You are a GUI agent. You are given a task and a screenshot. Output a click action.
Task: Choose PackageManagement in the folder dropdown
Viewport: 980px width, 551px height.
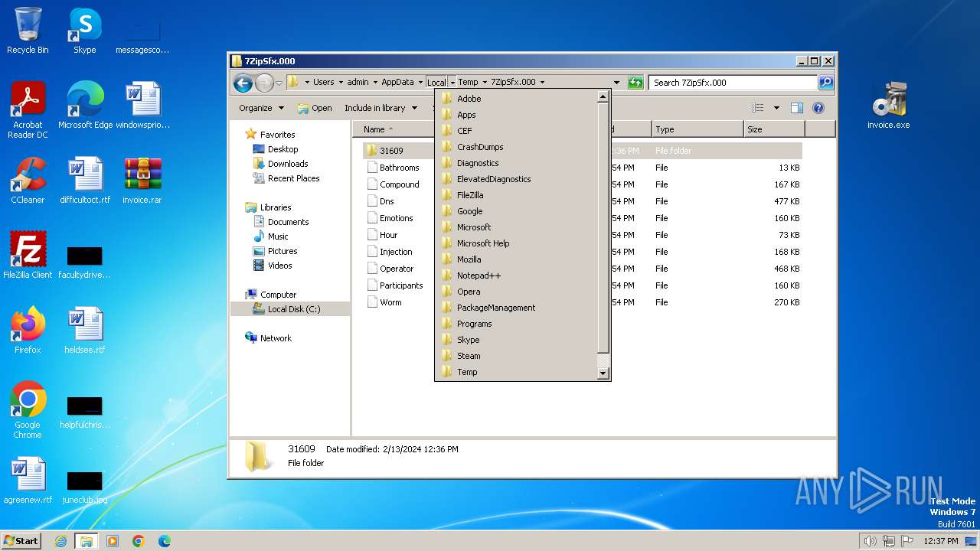[517, 308]
